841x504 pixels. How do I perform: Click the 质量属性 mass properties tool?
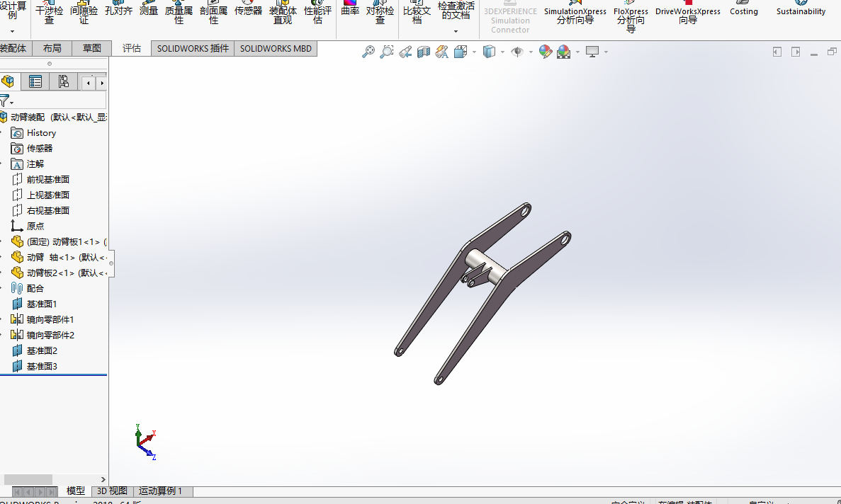point(179,13)
